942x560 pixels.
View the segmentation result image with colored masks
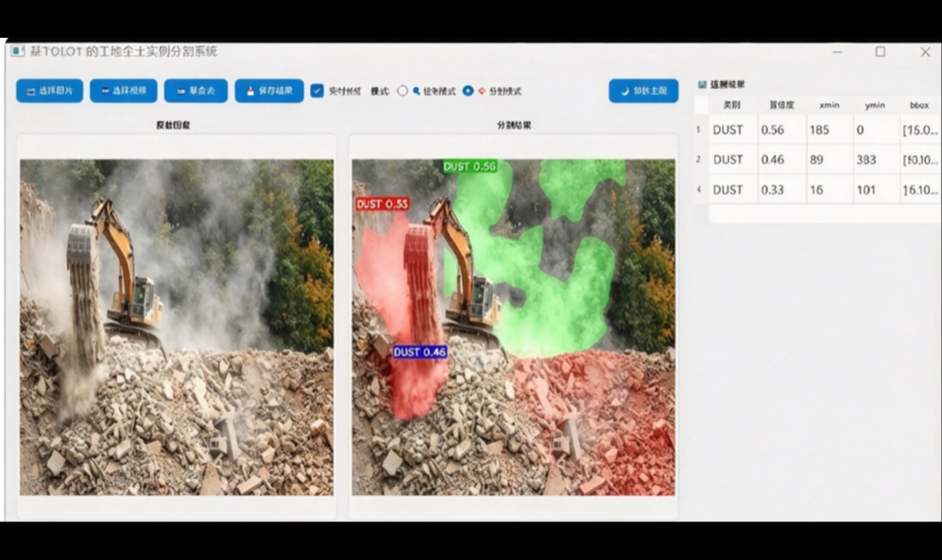[x=513, y=327]
